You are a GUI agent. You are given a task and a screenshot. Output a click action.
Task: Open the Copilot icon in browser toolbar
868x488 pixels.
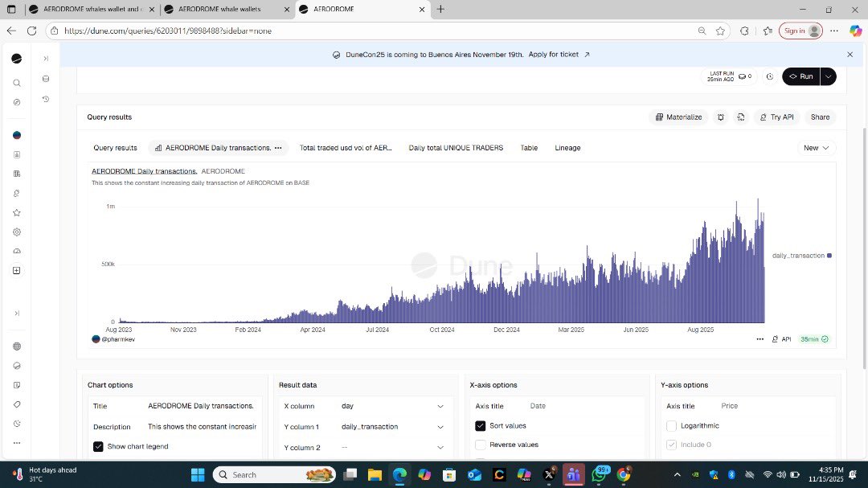pos(855,31)
